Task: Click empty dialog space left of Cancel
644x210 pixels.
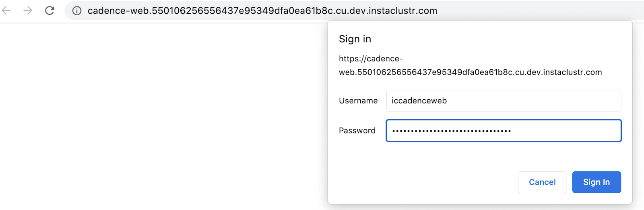Action: click(423, 182)
